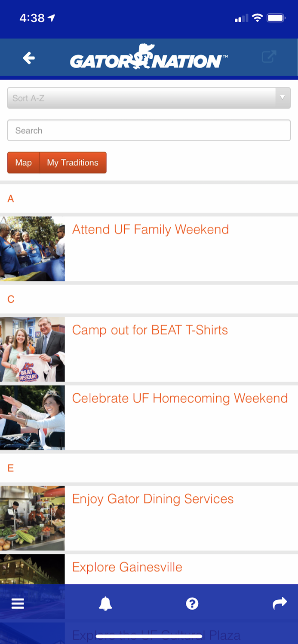This screenshot has height=644, width=298.
Task: Tap the dropdown arrow on the sort control
Action: [x=283, y=97]
